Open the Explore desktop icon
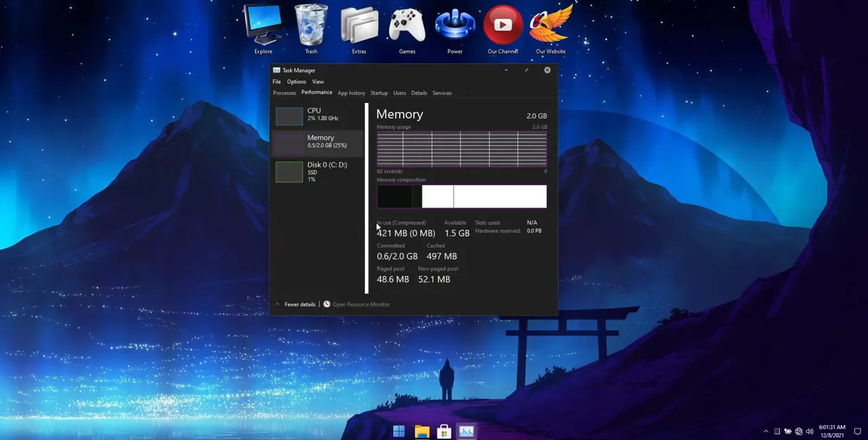 pos(263,24)
